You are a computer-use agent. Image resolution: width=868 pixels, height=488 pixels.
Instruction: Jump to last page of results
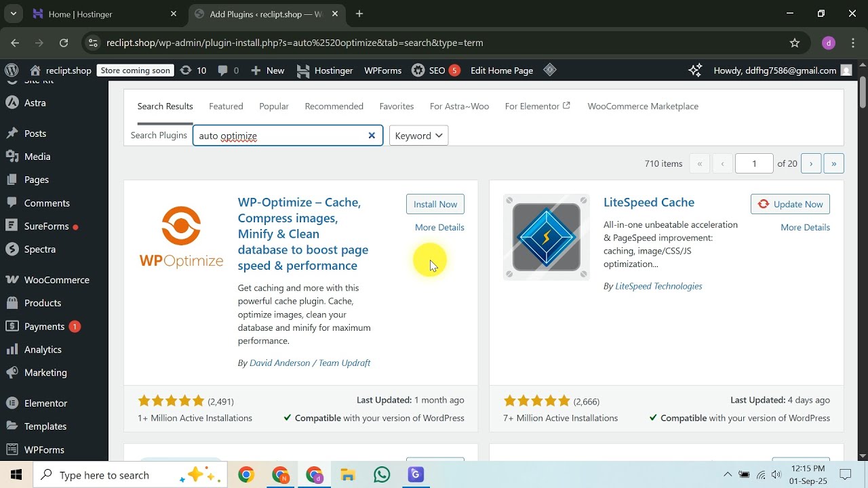tap(833, 163)
